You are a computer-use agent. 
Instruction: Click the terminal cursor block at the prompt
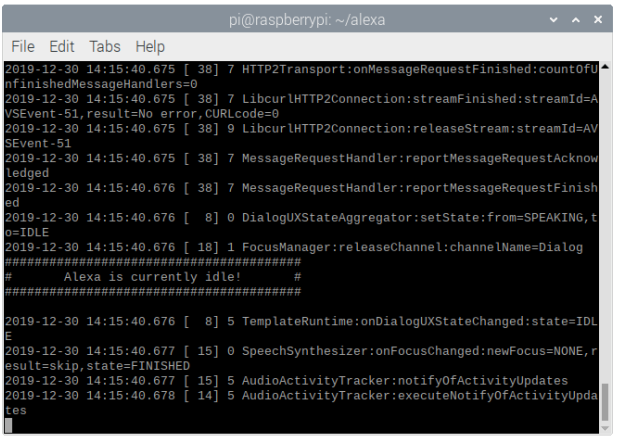pos(8,426)
